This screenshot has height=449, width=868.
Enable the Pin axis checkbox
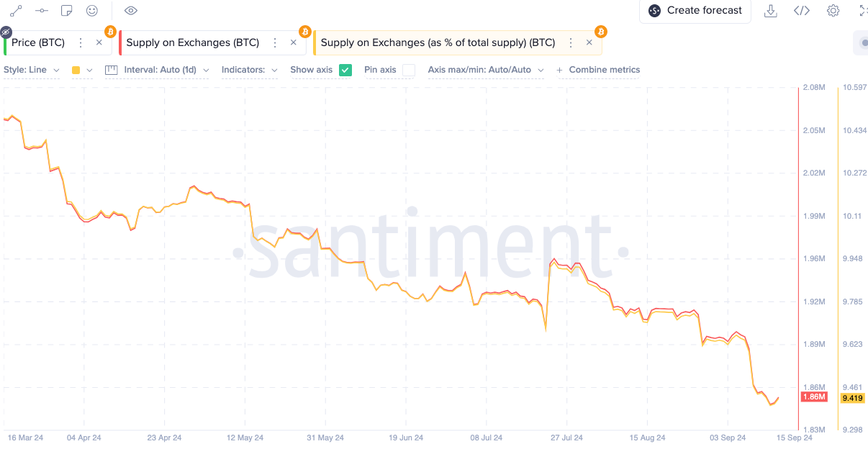point(409,70)
